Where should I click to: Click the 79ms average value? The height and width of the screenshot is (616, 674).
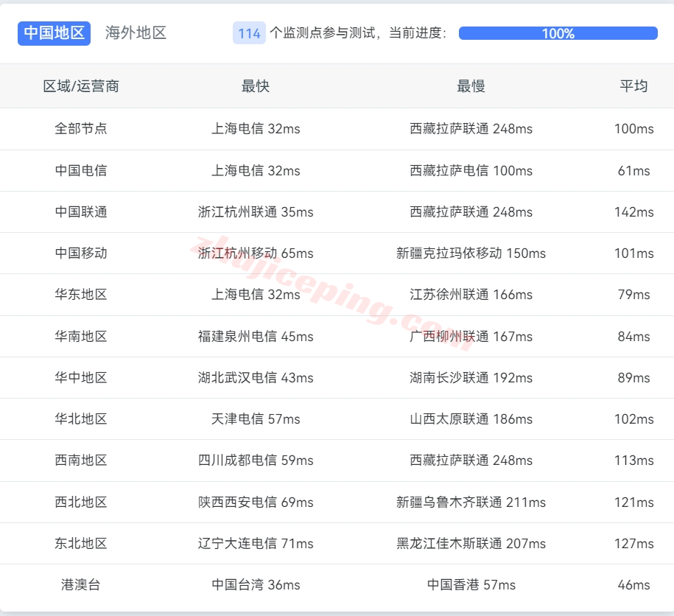pos(633,295)
